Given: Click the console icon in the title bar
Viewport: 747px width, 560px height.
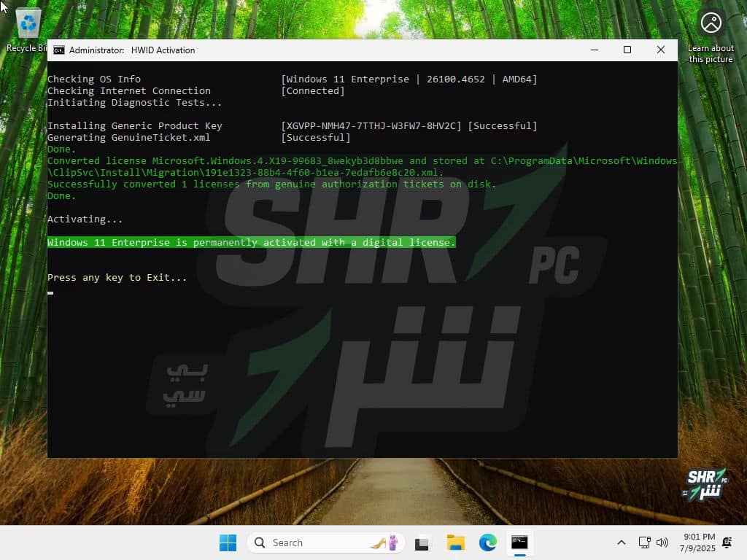Looking at the screenshot, I should pyautogui.click(x=59, y=50).
